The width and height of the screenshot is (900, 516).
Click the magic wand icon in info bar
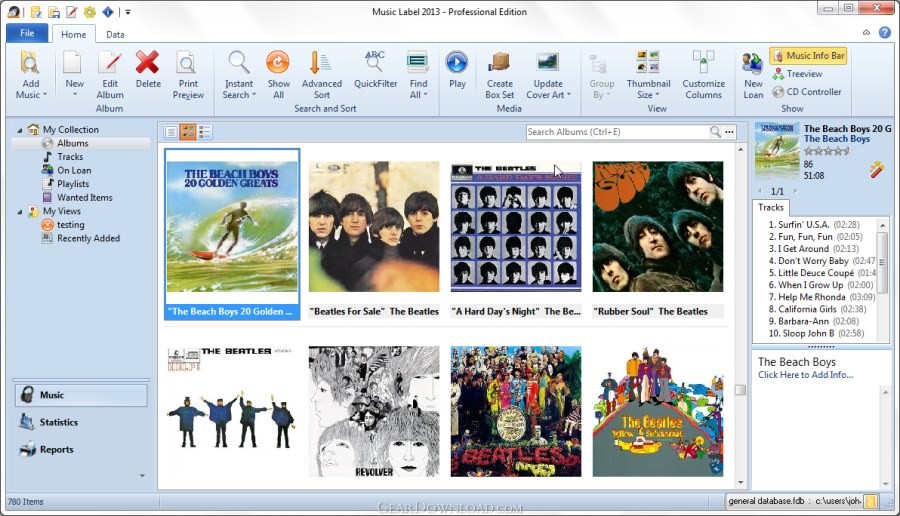tap(876, 169)
